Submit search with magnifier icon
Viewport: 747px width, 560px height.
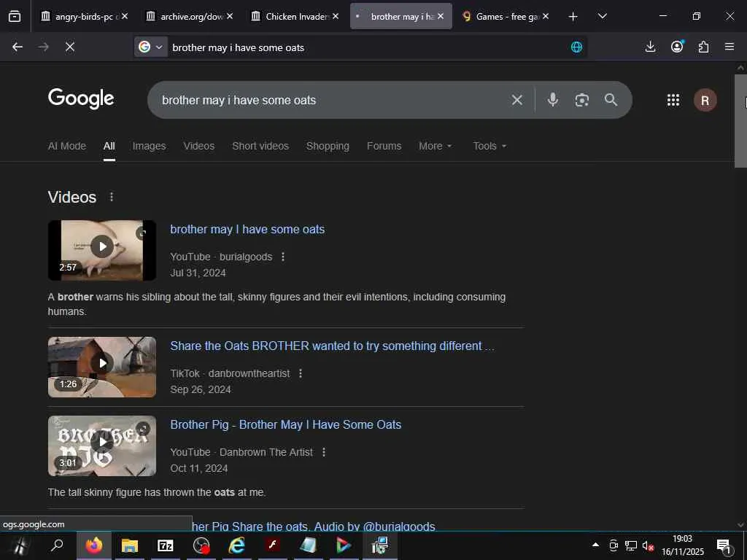(x=611, y=100)
